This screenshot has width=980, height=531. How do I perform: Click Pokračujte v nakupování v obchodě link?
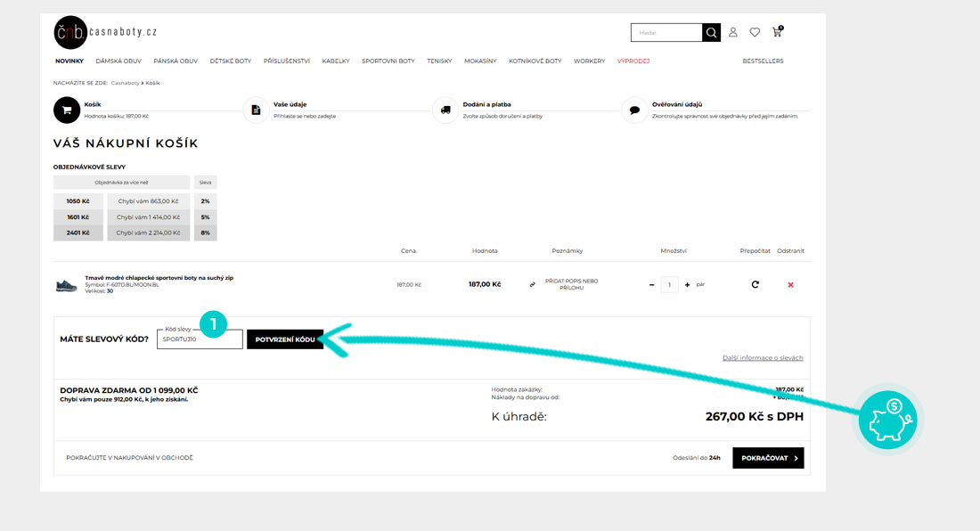pos(129,458)
